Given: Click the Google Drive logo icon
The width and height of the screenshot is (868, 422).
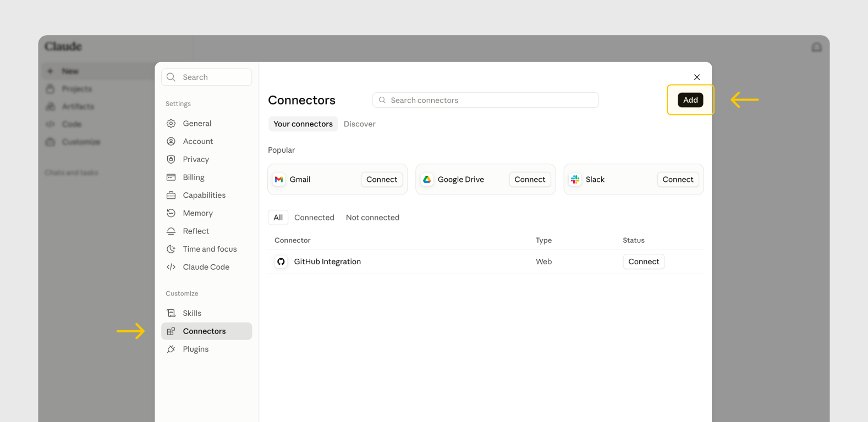Looking at the screenshot, I should click(427, 180).
